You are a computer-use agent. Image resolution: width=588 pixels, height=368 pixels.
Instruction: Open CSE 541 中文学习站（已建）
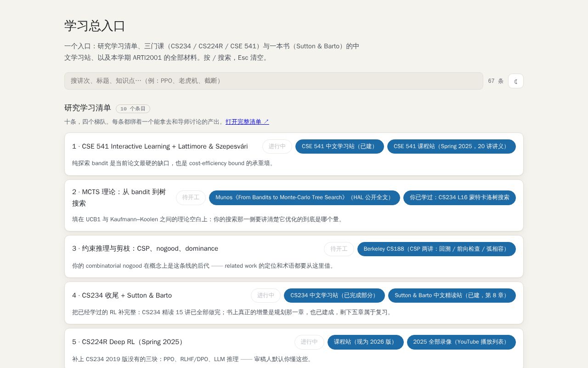point(339,146)
